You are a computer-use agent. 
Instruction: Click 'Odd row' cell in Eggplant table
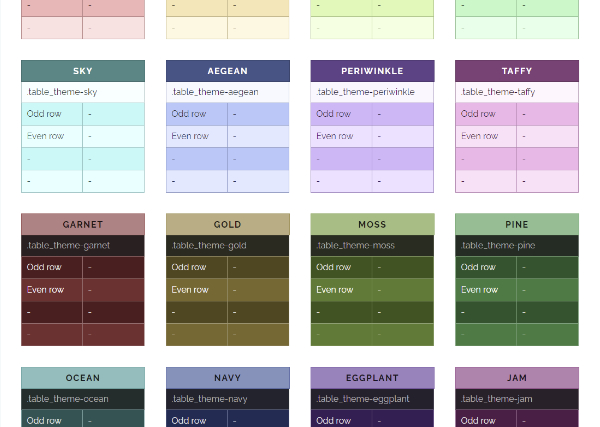pos(341,419)
